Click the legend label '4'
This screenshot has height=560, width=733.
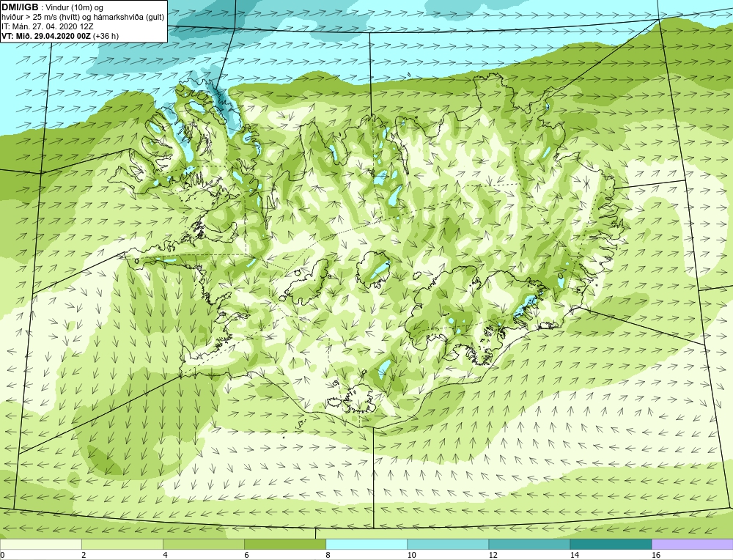coord(165,555)
